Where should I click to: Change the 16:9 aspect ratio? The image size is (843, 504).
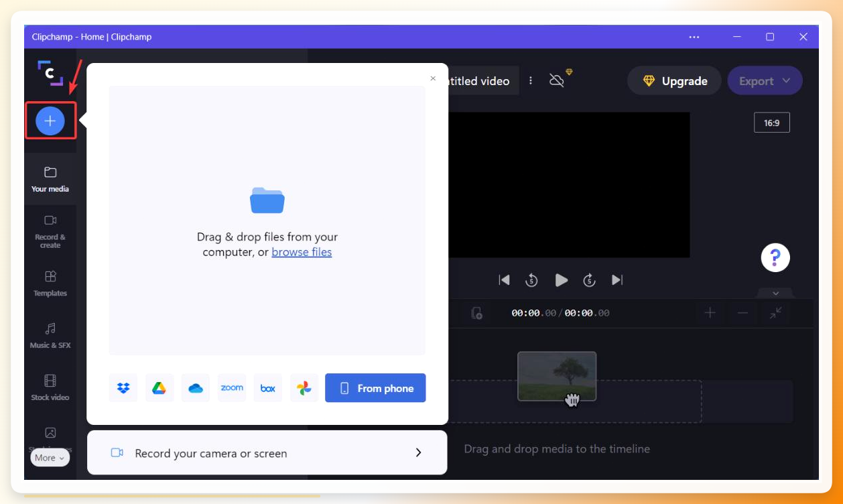[x=772, y=123]
